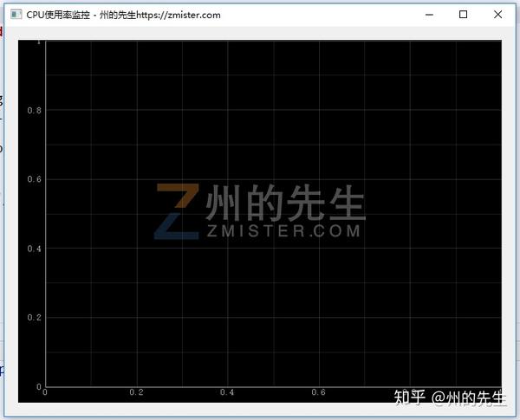Select the 0.2 tick label on x-axis

coord(136,392)
